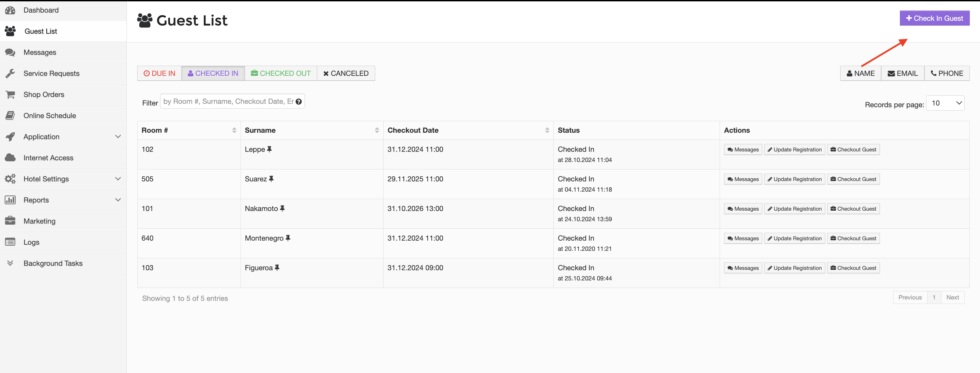The width and height of the screenshot is (980, 373).
Task: Sort by Surname column arrows
Action: (x=377, y=130)
